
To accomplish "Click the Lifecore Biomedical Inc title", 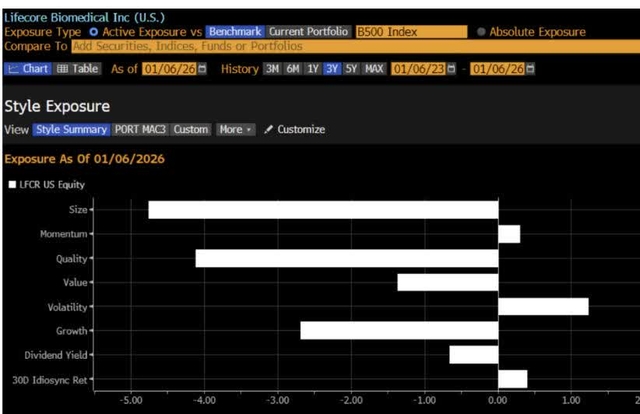I will (x=84, y=18).
